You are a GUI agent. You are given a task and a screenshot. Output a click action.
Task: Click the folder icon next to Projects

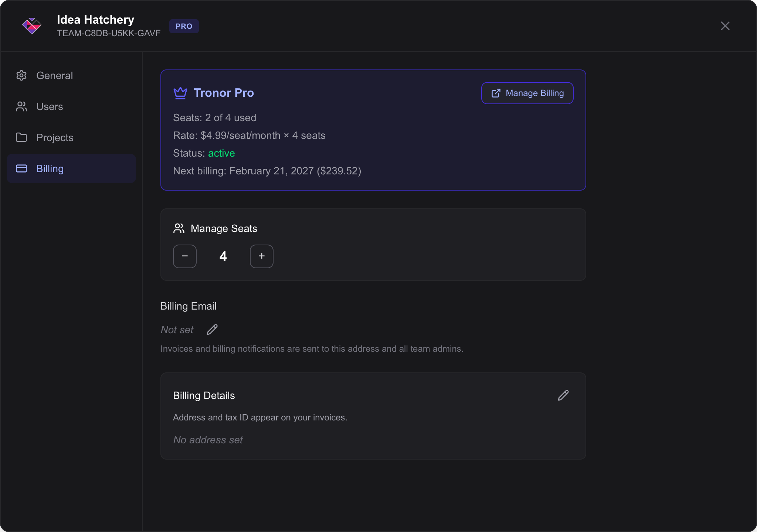(x=22, y=137)
